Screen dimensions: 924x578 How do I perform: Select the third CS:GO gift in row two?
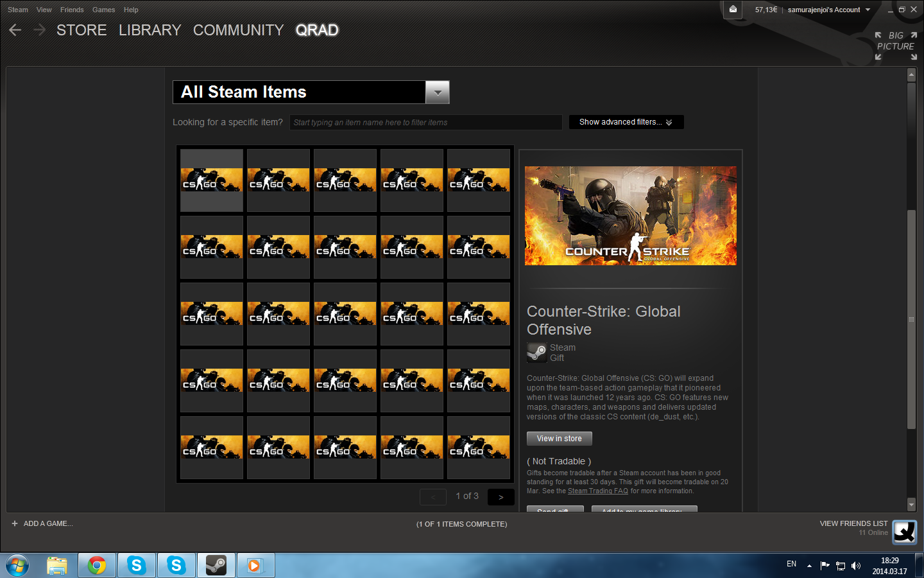(x=345, y=247)
